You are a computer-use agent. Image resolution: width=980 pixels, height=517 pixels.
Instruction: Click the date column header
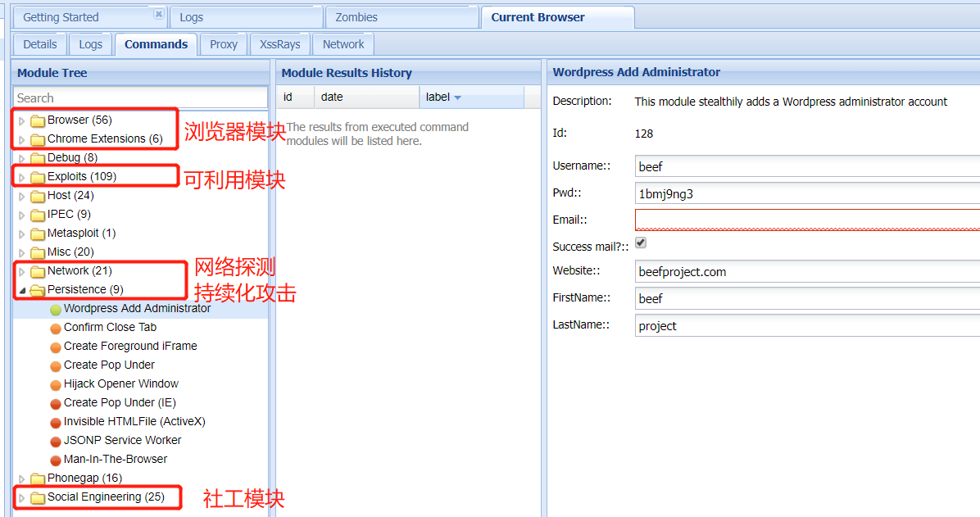367,98
